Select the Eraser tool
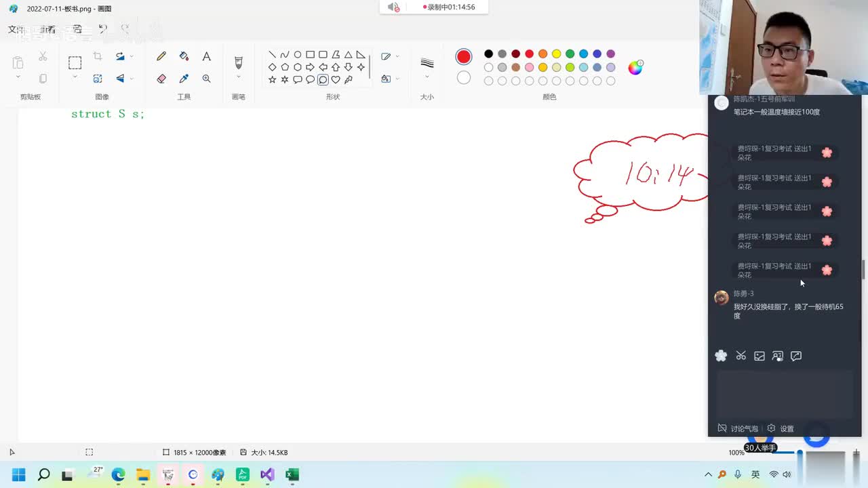The width and height of the screenshot is (868, 488). 161,79
